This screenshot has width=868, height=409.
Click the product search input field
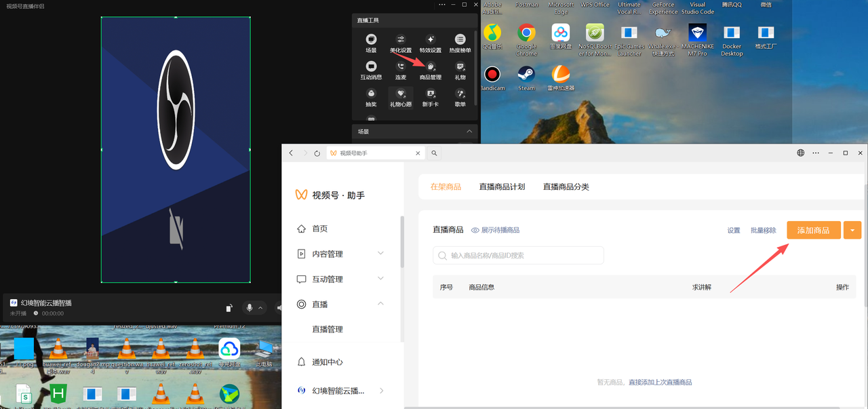[518, 255]
